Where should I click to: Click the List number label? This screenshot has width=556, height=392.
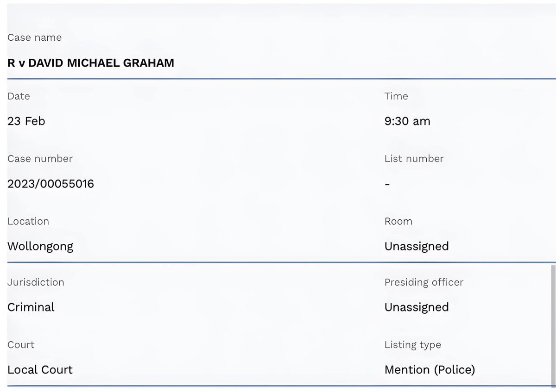point(414,159)
